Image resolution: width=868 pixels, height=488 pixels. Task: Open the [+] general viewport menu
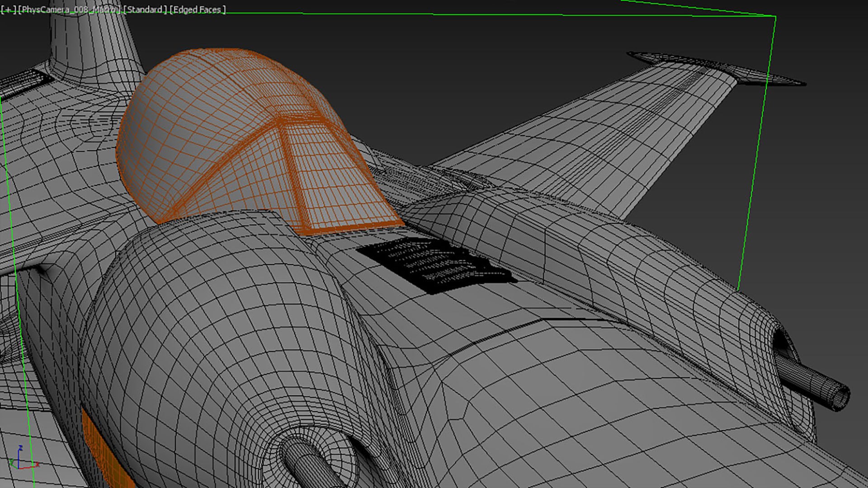(x=8, y=9)
